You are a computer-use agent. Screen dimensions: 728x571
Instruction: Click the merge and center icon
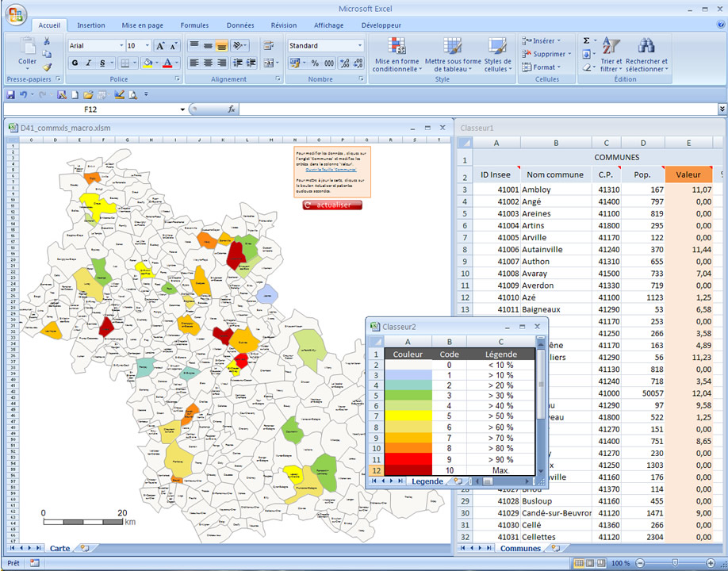(x=269, y=63)
